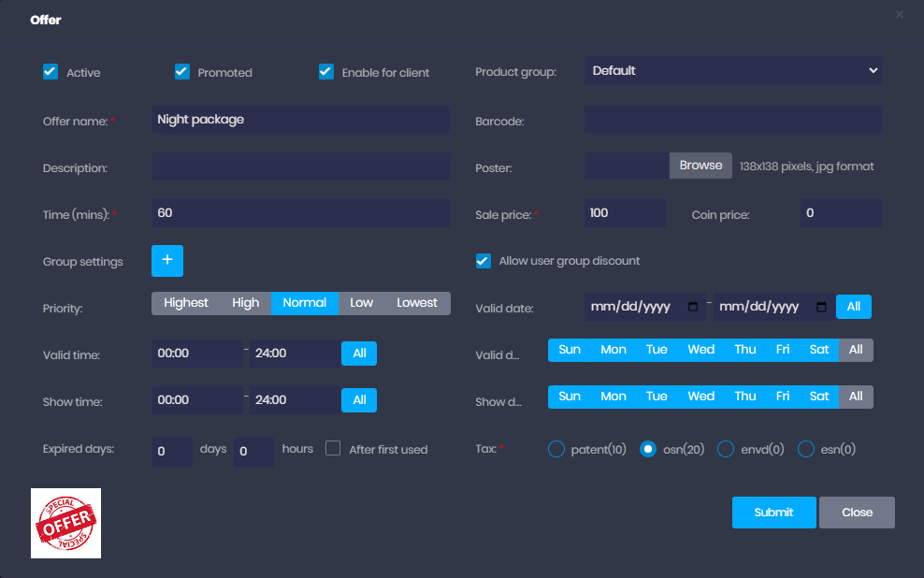Disable Allow user group discount
The width and height of the screenshot is (924, 578).
pos(484,261)
